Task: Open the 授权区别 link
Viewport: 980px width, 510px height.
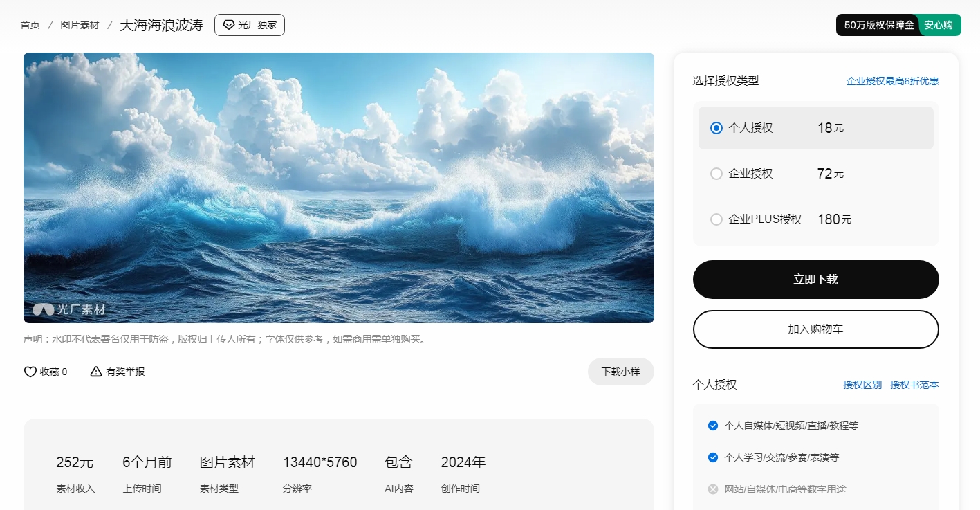Action: click(x=862, y=385)
